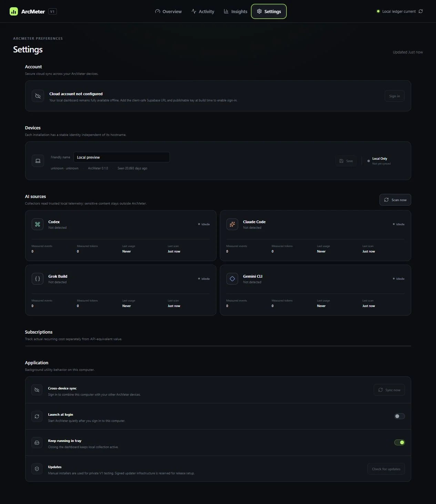Disable the Keep running in tray toggle

point(399,442)
